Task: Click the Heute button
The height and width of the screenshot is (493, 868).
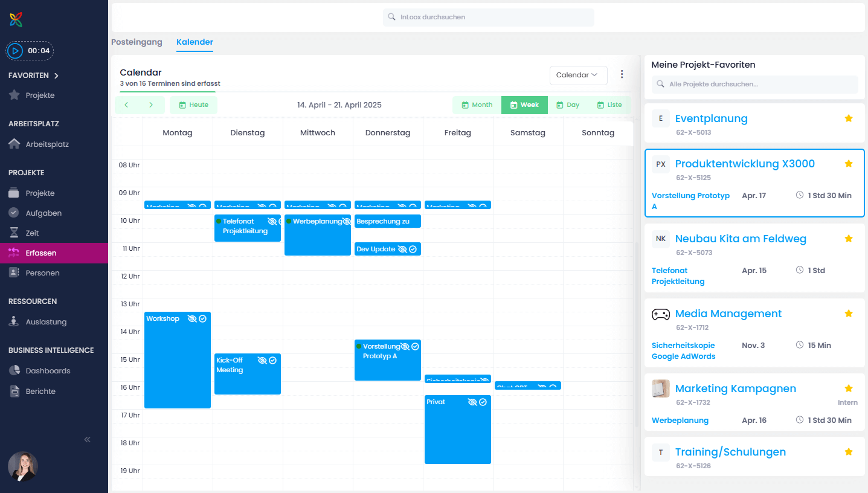Action: coord(193,105)
